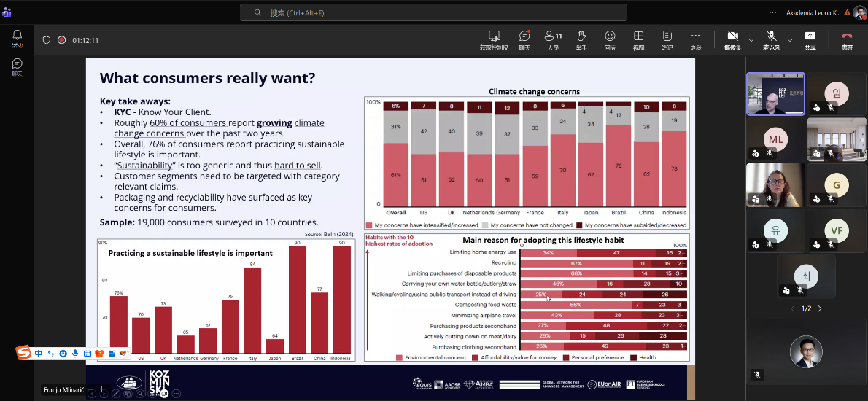Screen dimensions: 868x401
Task: Share your screen with the share button
Action: (x=810, y=40)
